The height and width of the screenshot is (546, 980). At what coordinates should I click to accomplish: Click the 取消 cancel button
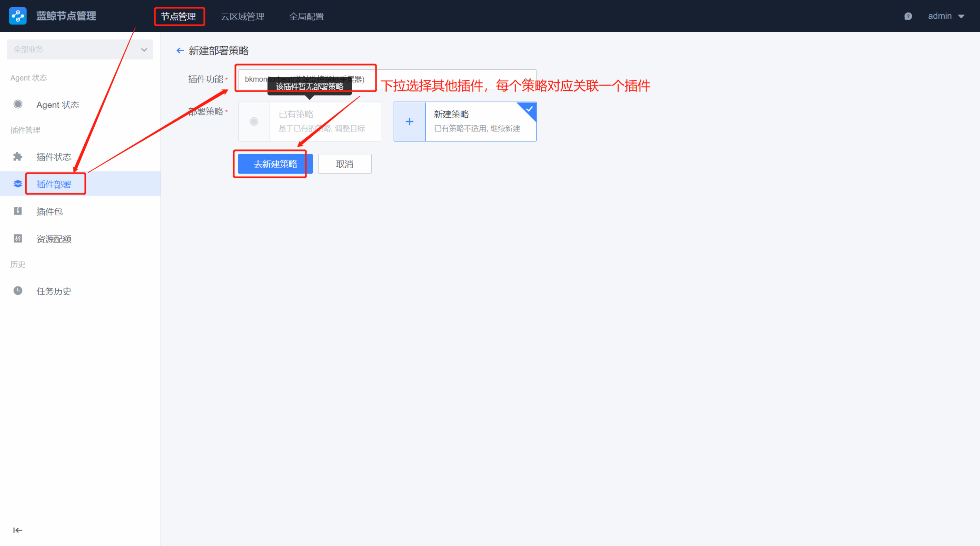click(344, 164)
